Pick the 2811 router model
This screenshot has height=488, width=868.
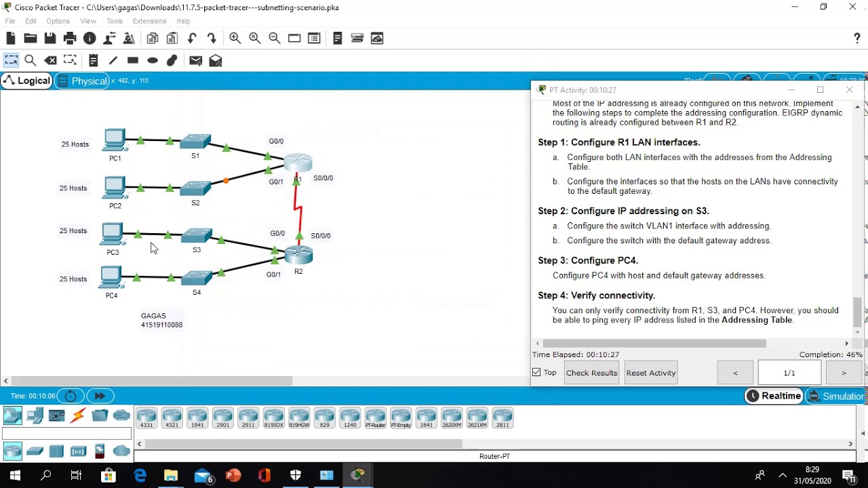tap(502, 418)
